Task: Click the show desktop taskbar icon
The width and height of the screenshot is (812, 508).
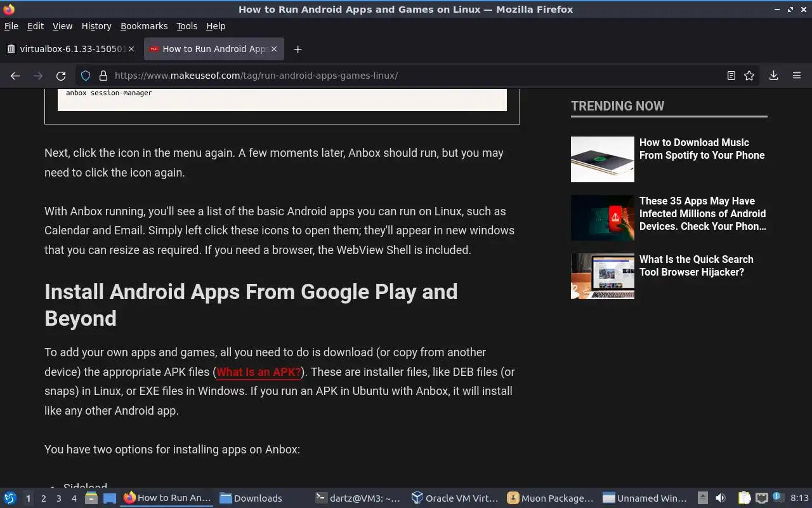Action: click(x=109, y=498)
